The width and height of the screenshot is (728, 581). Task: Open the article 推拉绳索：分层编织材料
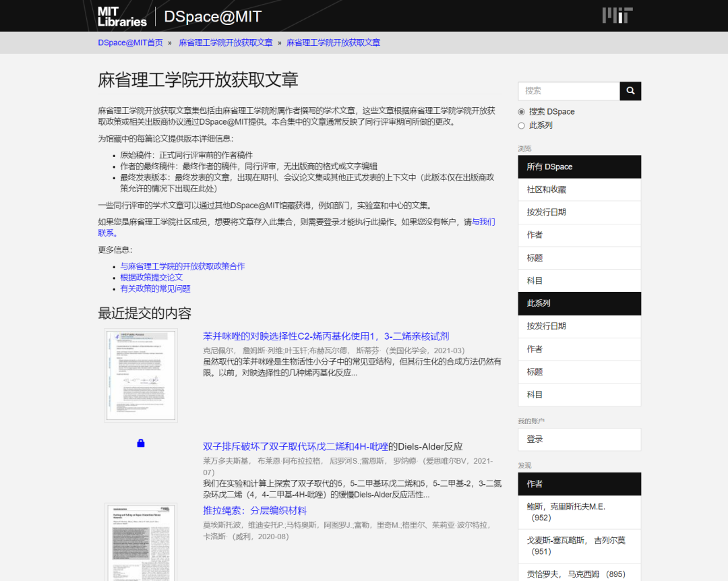click(255, 509)
